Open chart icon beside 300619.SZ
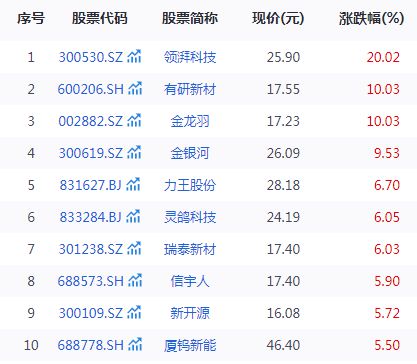The width and height of the screenshot is (417, 364). (x=134, y=152)
